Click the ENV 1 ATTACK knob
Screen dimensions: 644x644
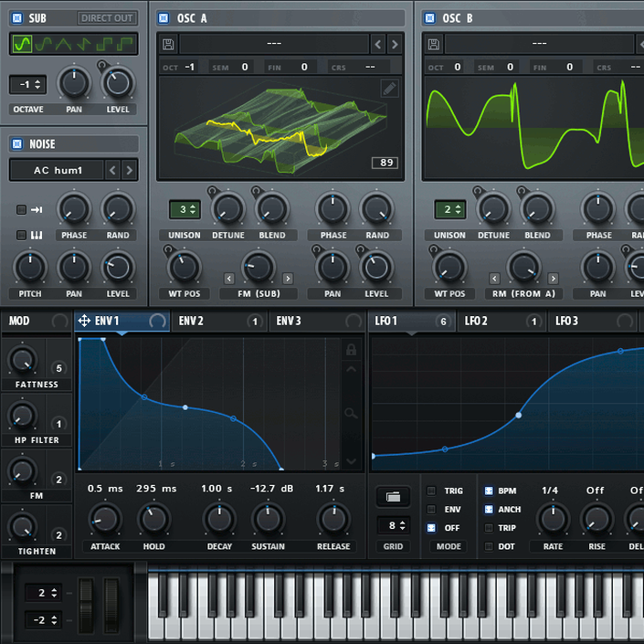105,519
